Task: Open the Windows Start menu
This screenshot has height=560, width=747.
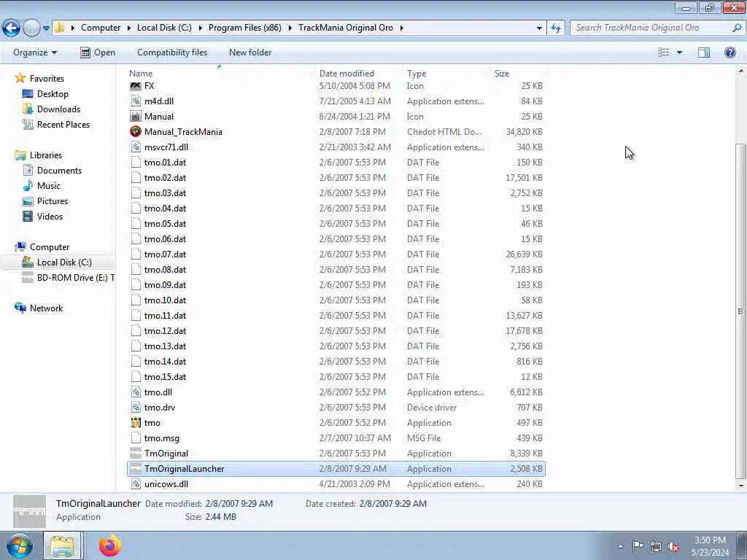Action: coord(20,545)
